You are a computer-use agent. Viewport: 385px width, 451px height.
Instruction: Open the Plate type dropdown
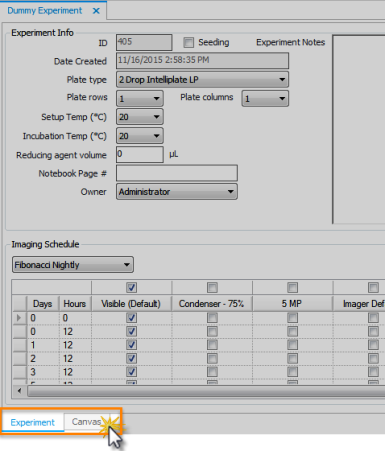(202, 80)
